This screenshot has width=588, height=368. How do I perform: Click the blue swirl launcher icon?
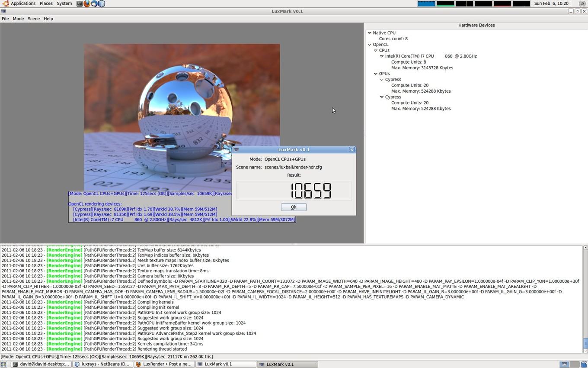(94, 3)
